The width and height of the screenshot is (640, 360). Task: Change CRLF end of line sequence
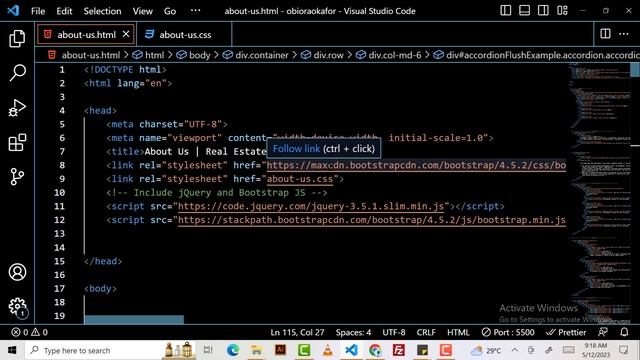[x=426, y=332]
